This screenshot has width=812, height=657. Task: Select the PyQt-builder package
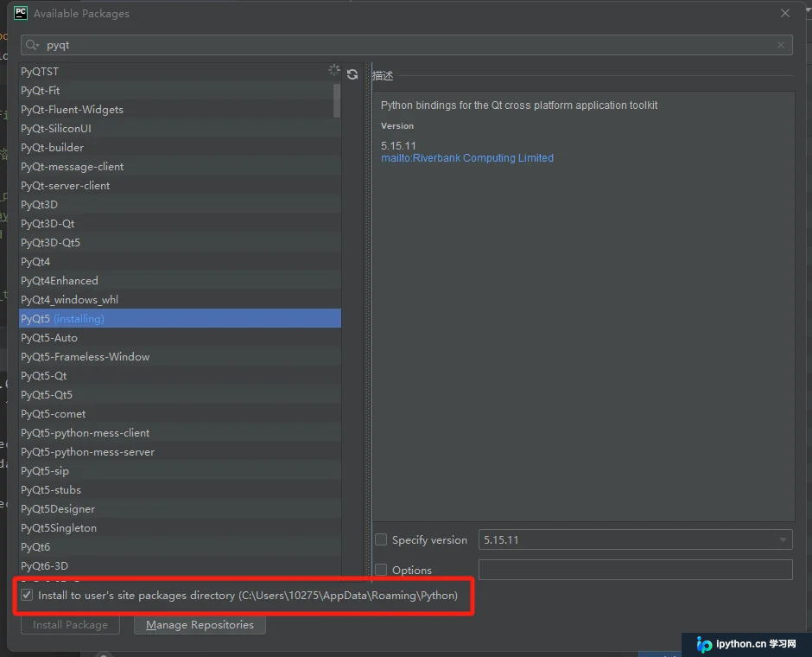pos(180,148)
